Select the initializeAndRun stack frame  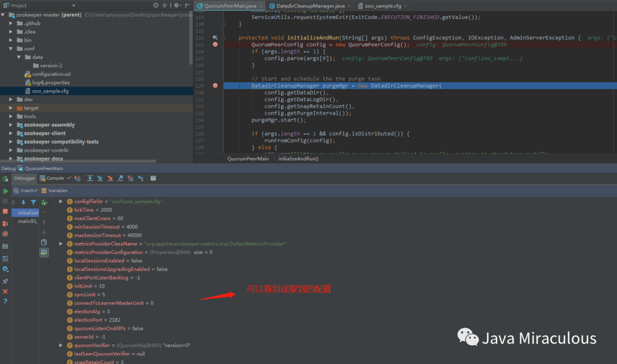coord(25,213)
